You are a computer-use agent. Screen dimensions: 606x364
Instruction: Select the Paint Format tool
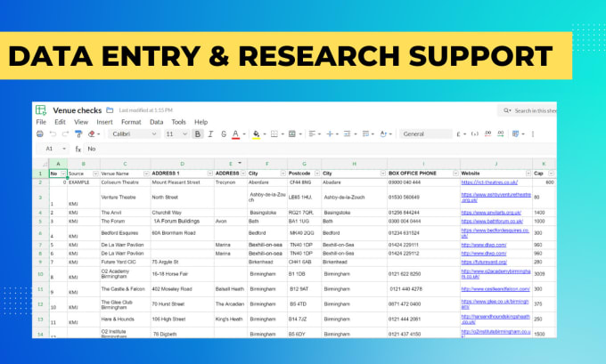(x=78, y=134)
